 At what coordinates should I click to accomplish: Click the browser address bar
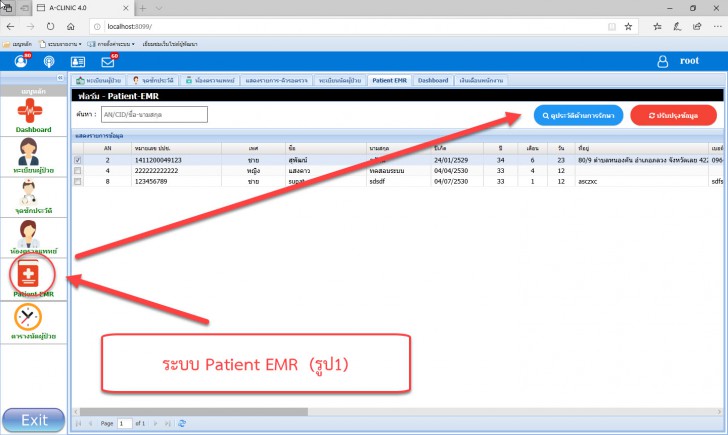click(x=348, y=26)
